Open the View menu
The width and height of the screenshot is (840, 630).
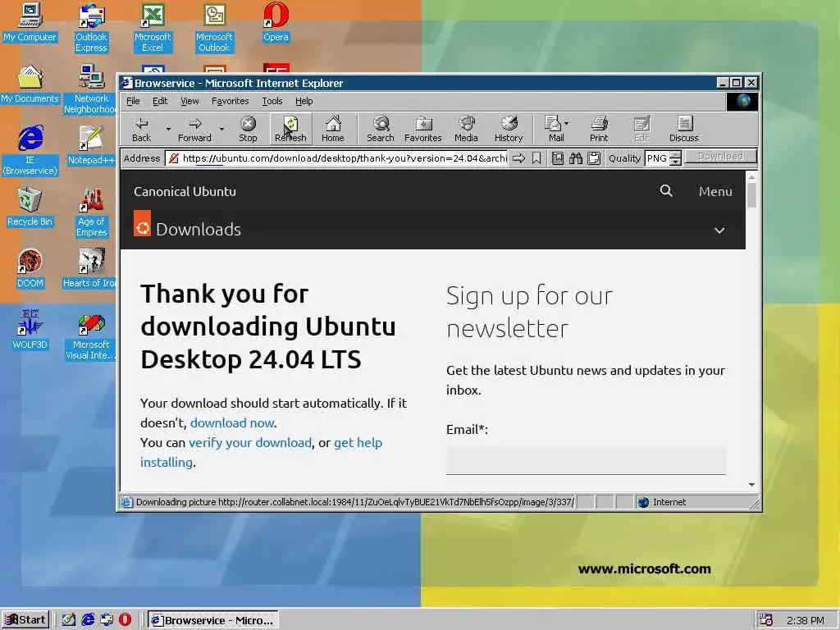[189, 101]
